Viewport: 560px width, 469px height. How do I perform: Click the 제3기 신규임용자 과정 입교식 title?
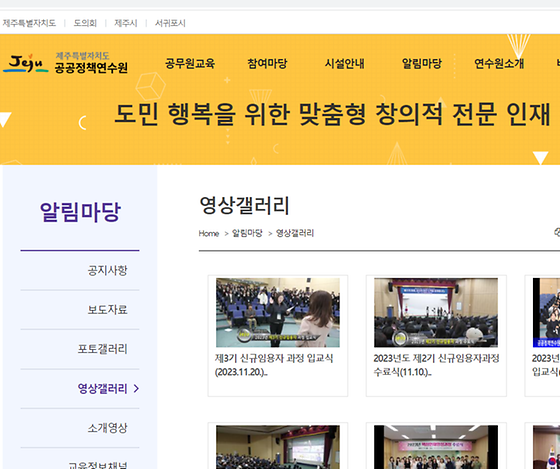274,365
